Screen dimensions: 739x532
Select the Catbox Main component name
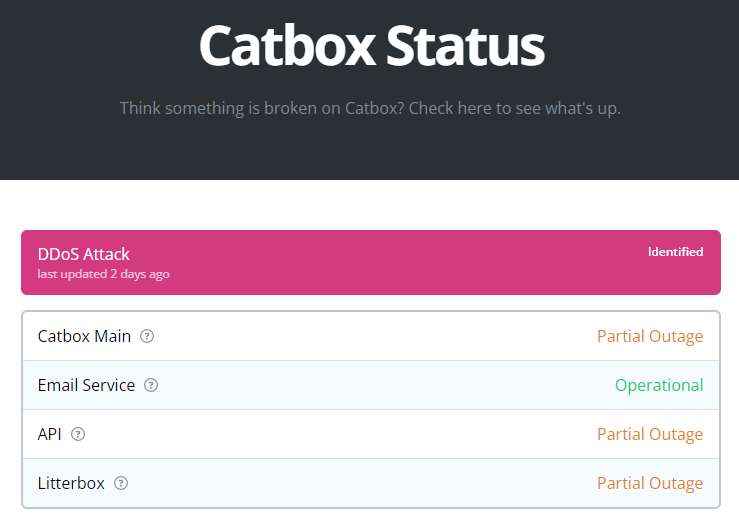[84, 336]
